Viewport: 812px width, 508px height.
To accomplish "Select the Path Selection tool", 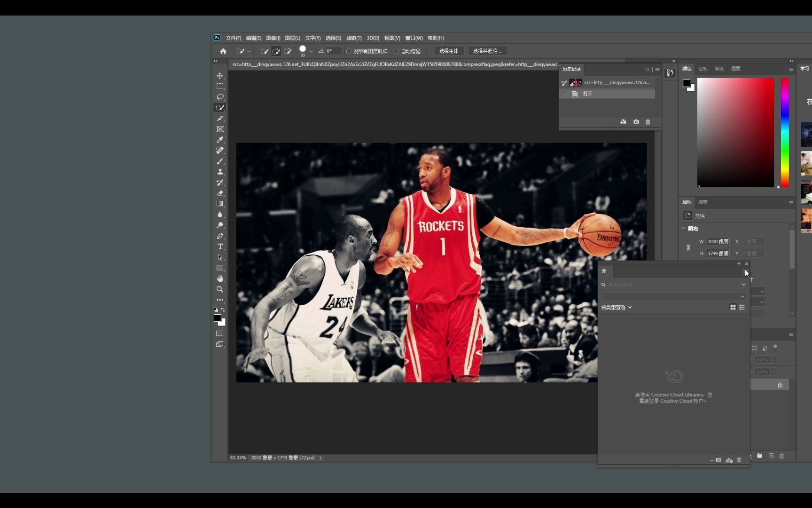I will pyautogui.click(x=220, y=257).
